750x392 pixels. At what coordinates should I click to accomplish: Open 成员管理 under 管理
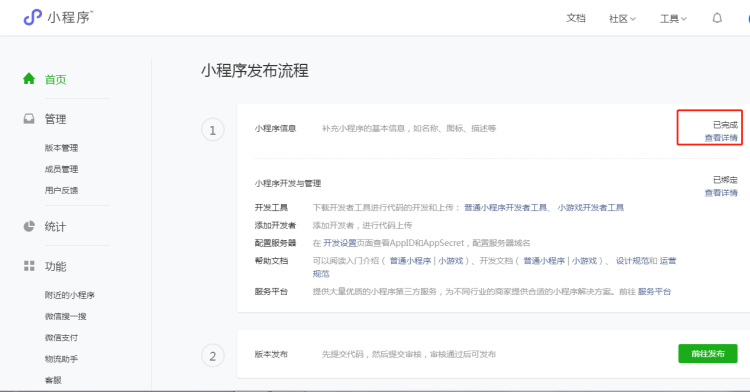click(61, 169)
